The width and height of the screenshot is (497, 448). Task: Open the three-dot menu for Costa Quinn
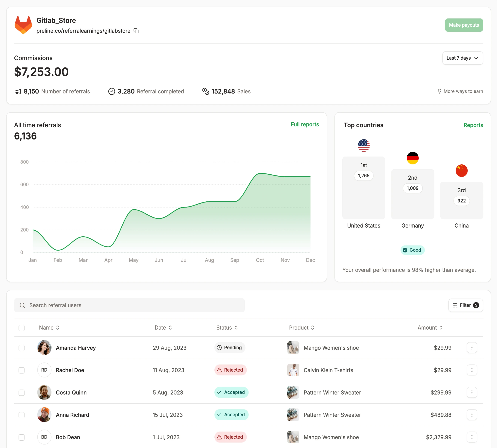472,392
